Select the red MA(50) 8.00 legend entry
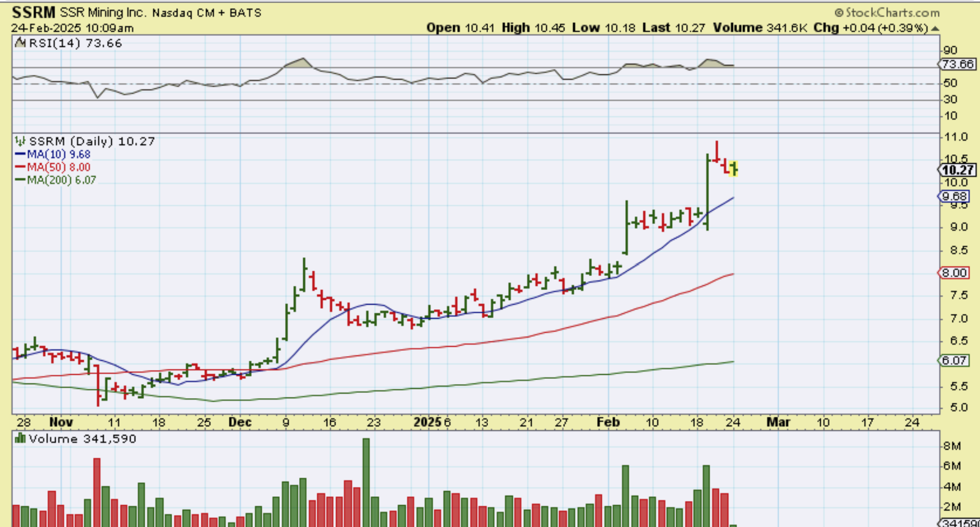The image size is (980, 527). pyautogui.click(x=53, y=167)
